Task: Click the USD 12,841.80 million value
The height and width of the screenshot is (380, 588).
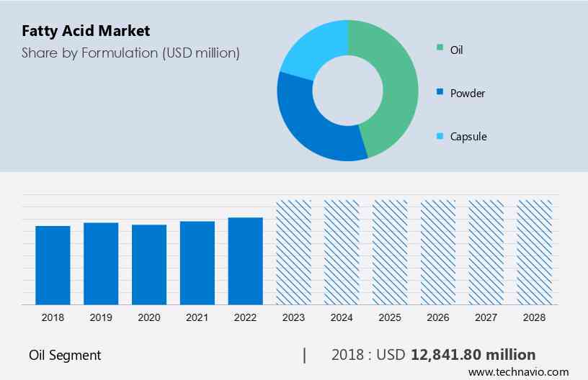Action: pos(473,355)
